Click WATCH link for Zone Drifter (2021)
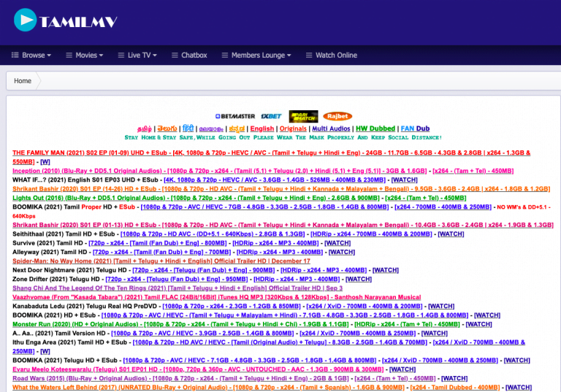Screen dimensions: 561x392 click(x=359, y=279)
